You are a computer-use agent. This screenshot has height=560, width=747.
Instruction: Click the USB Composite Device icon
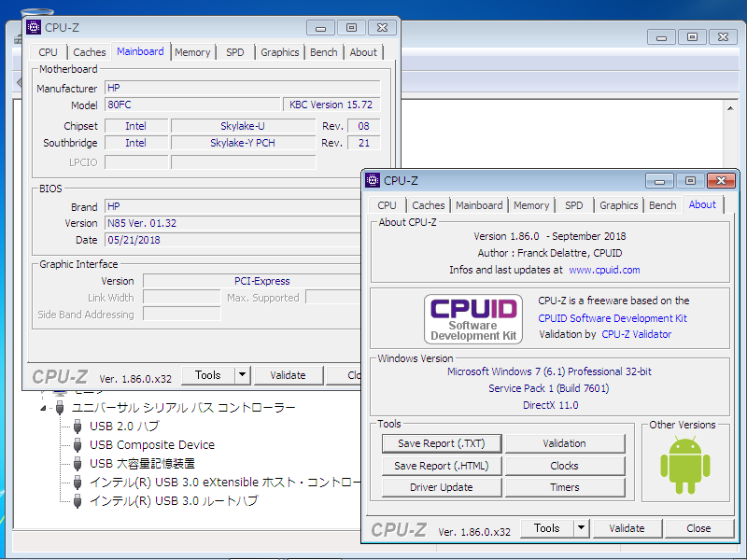tap(77, 445)
